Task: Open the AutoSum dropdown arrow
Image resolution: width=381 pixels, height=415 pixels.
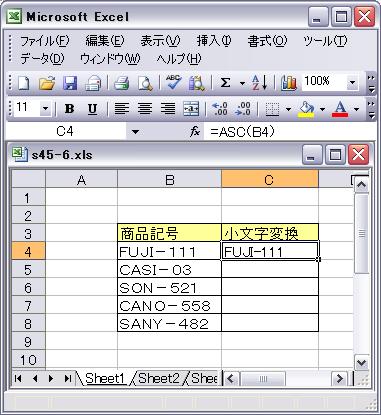Action: (242, 83)
